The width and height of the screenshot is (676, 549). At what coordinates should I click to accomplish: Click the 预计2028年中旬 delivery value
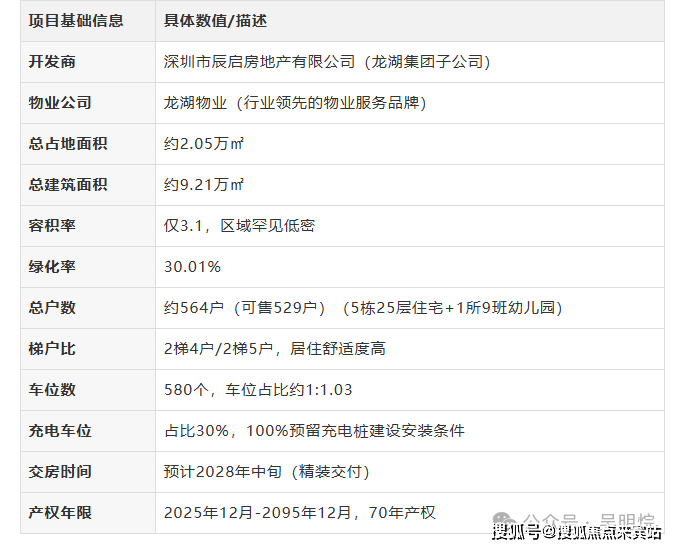click(267, 471)
